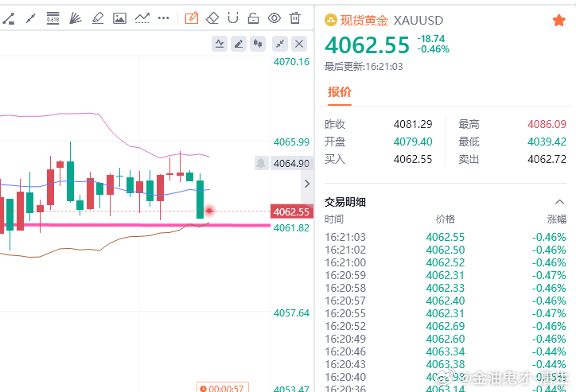Screen dimensions: 576x392
Task: Click the 开盘 value 4079.40
Action: point(413,142)
